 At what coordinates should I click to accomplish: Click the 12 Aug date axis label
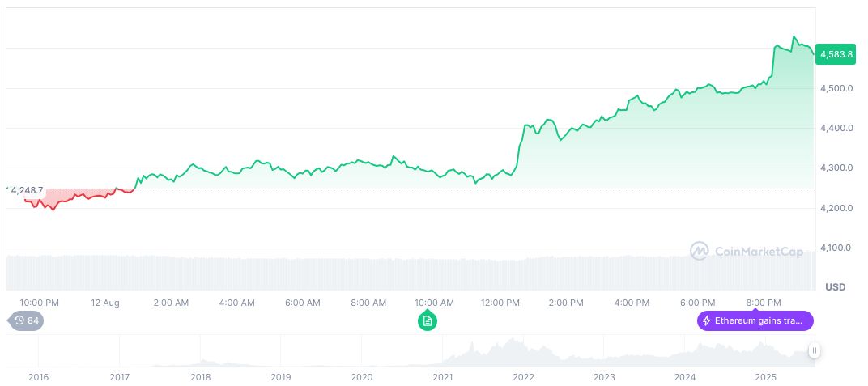coord(105,303)
